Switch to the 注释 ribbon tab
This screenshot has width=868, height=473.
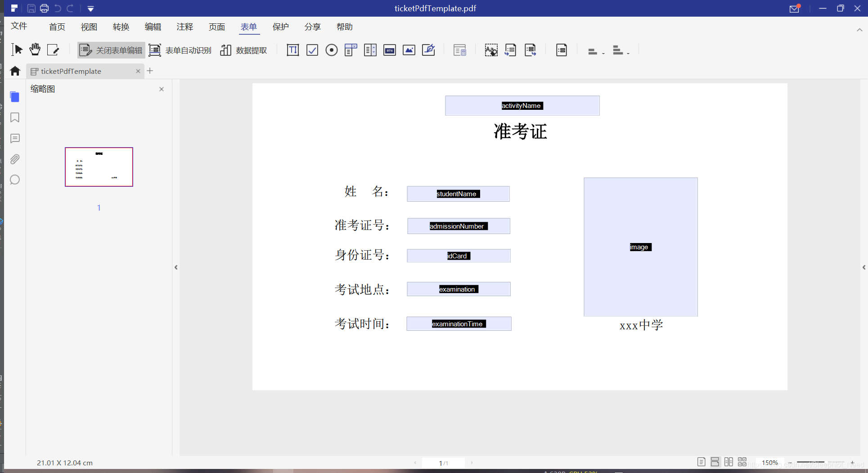[x=184, y=27]
